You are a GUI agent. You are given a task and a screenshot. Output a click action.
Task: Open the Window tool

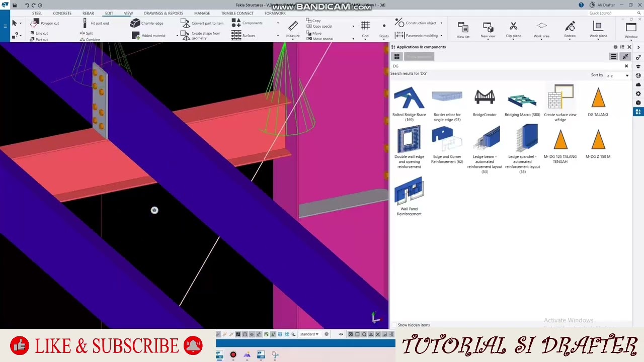coord(631,30)
